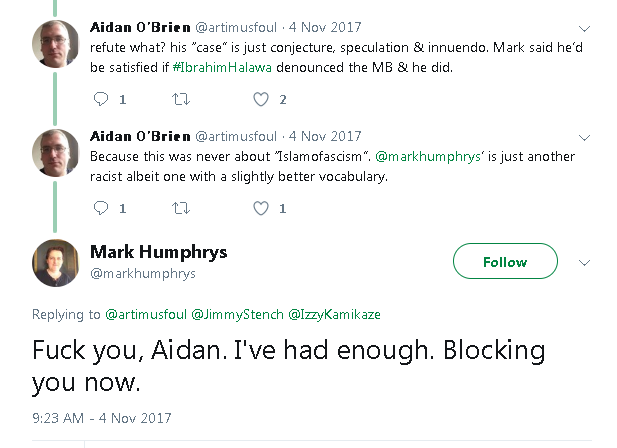
Task: Expand options caret on second tweet
Action: click(x=584, y=137)
